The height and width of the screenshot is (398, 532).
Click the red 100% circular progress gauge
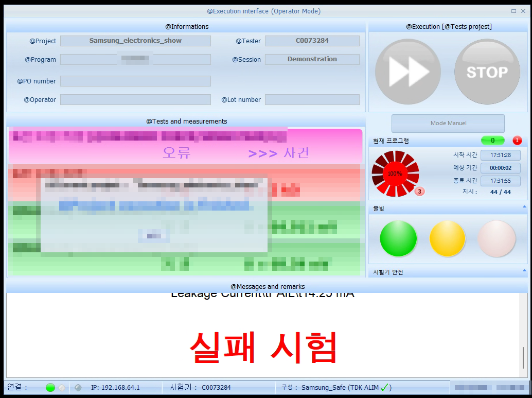click(395, 174)
